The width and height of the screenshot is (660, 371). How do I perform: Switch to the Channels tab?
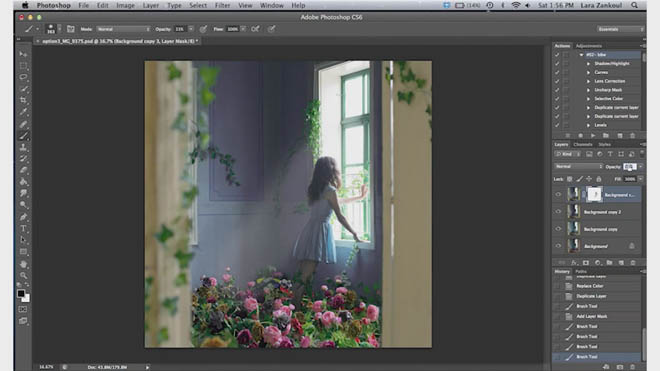(583, 144)
